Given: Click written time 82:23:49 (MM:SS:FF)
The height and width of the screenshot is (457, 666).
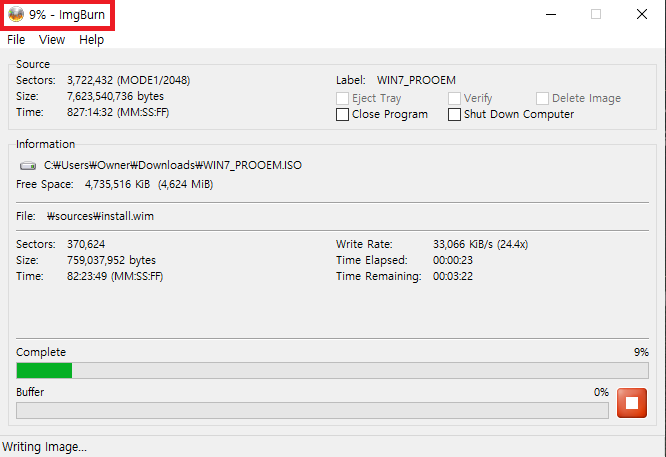Looking at the screenshot, I should coord(115,276).
